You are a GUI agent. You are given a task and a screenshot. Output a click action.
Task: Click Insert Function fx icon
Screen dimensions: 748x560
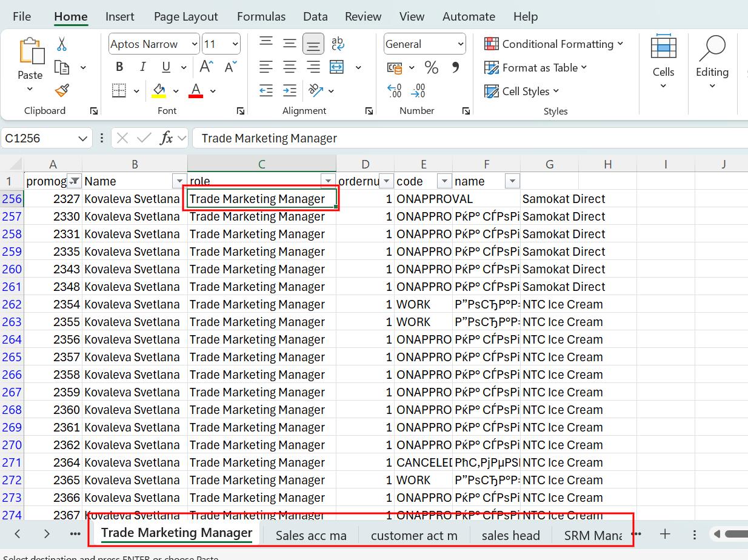click(x=167, y=138)
